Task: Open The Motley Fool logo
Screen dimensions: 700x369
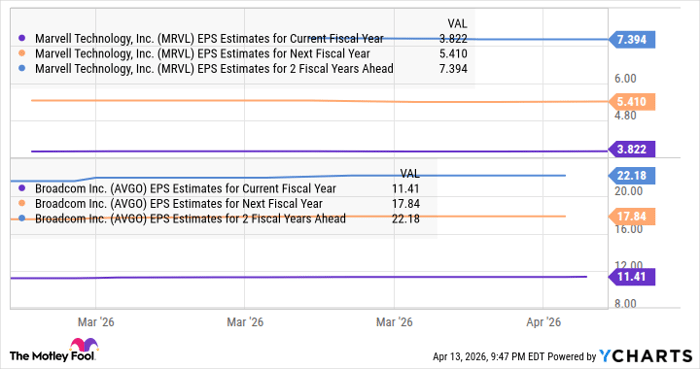Action: [54, 350]
